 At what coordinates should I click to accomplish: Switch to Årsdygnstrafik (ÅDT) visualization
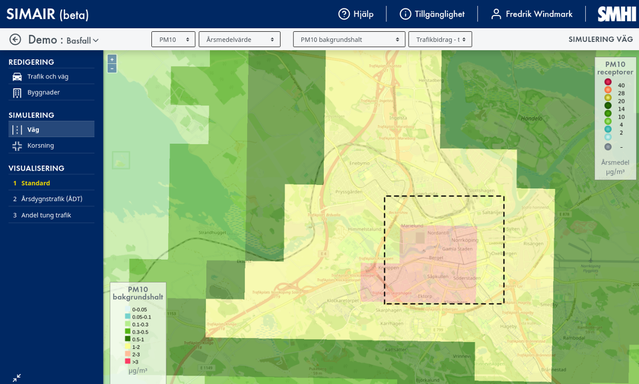coord(51,199)
